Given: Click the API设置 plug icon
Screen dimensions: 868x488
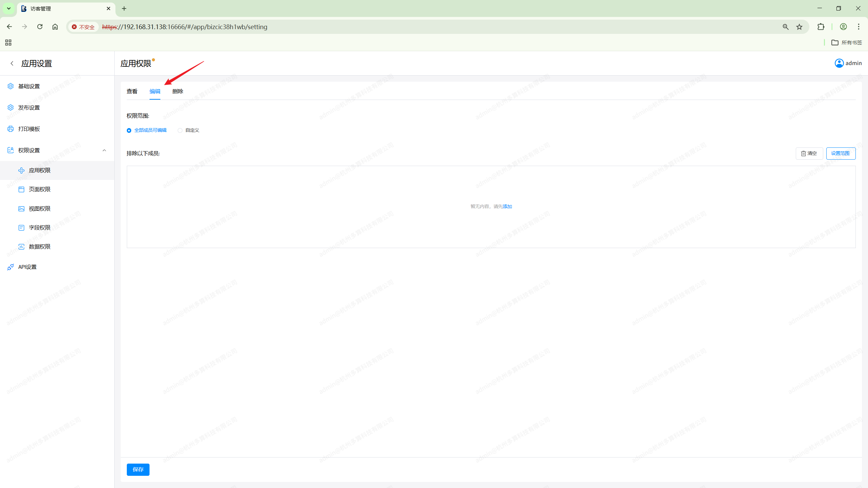Looking at the screenshot, I should coord(11,267).
